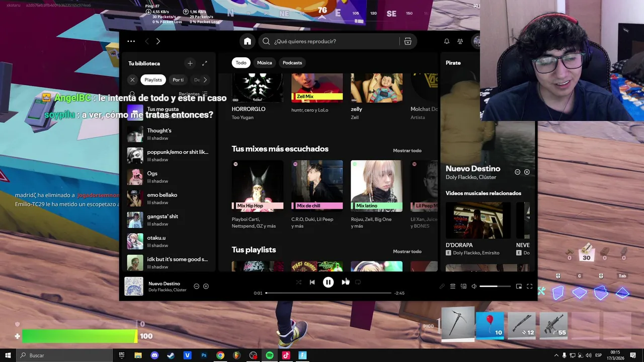Skip to next track

[344, 282]
